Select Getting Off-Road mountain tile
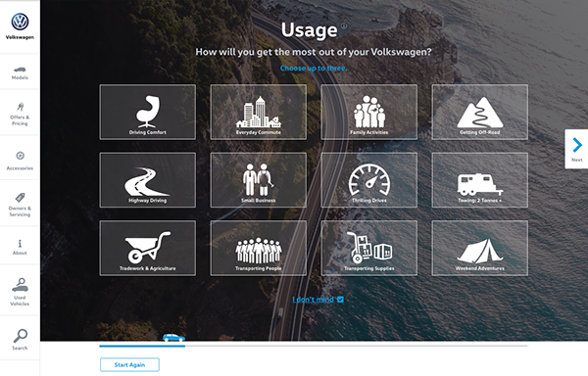The height and width of the screenshot is (376, 588). (479, 112)
